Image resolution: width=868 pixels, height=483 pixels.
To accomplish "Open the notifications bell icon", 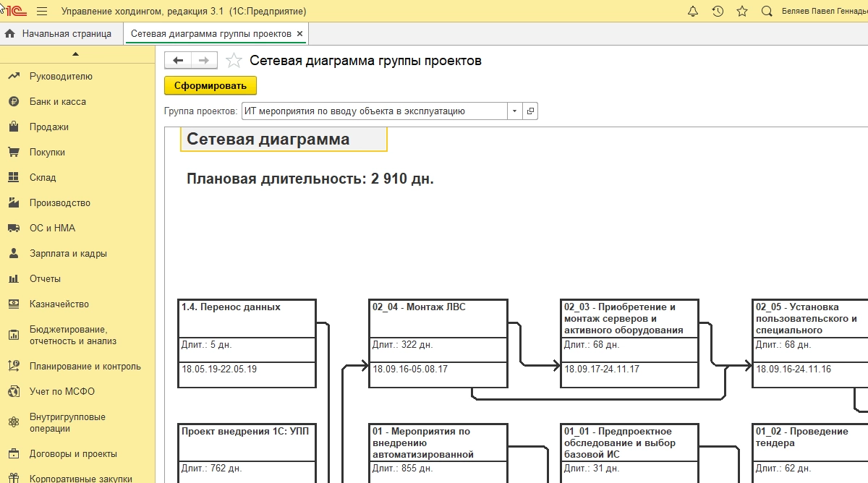I will (x=693, y=12).
